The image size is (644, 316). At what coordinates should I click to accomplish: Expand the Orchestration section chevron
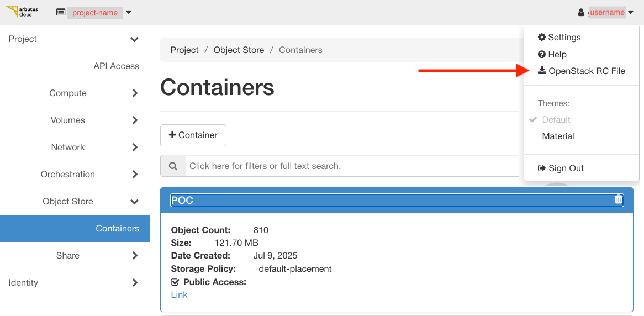pos(135,174)
